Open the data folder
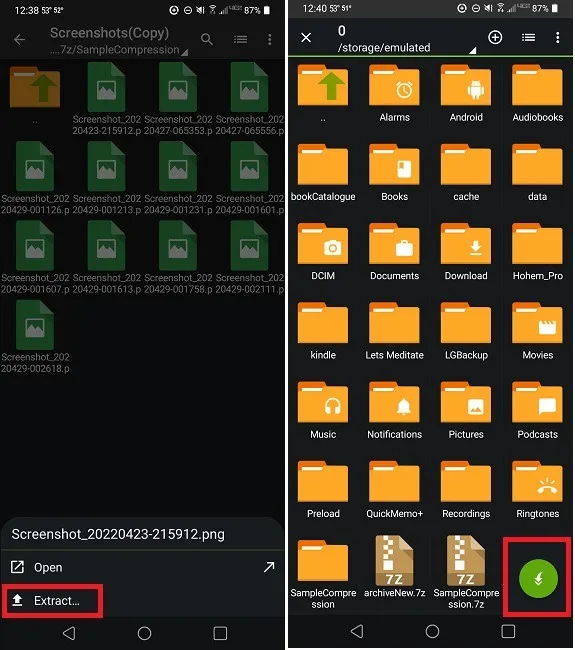The image size is (575, 650). pos(538,173)
